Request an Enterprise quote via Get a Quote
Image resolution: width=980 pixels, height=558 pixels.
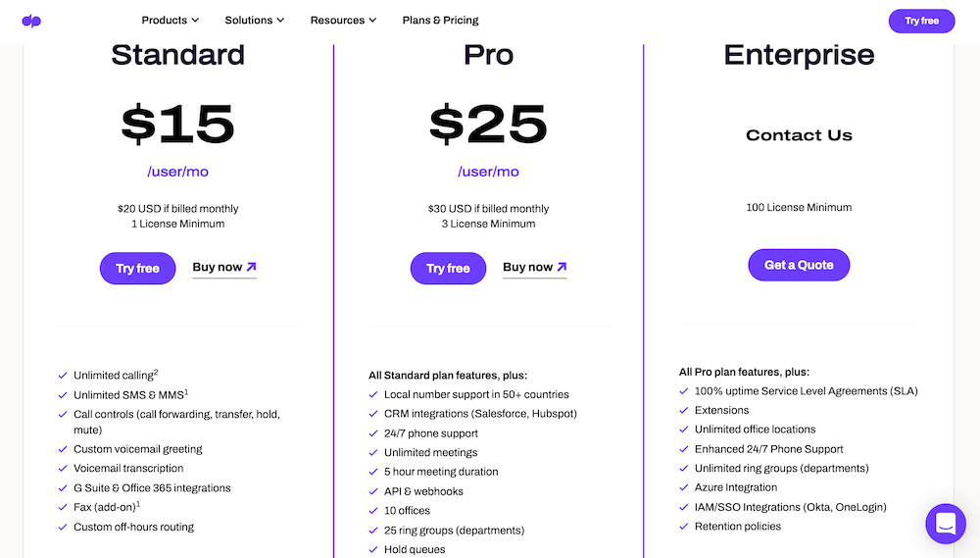799,265
